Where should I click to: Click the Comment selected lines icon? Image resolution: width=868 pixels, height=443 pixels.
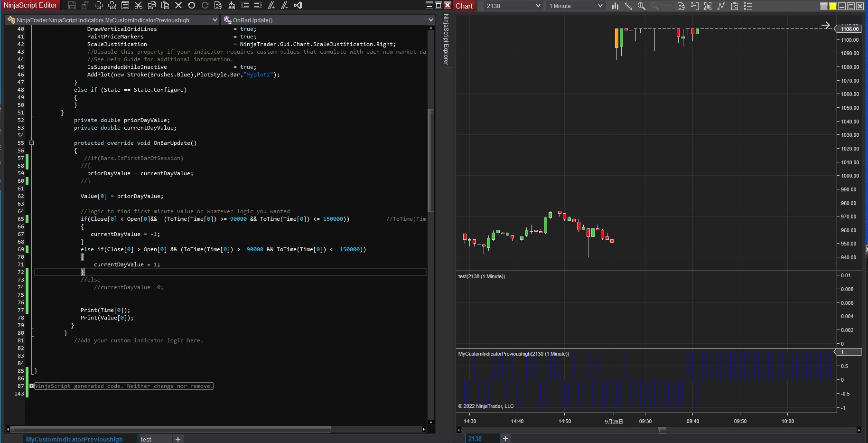[271, 6]
